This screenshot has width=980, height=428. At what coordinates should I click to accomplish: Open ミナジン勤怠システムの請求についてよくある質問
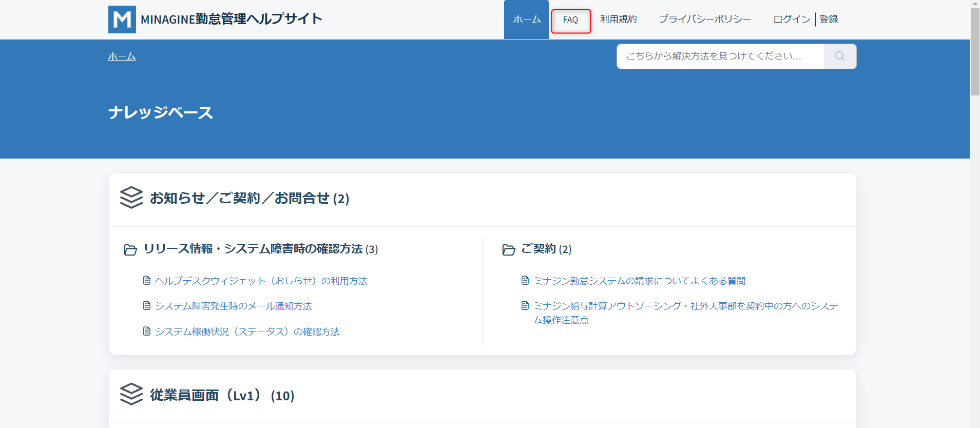tap(640, 281)
